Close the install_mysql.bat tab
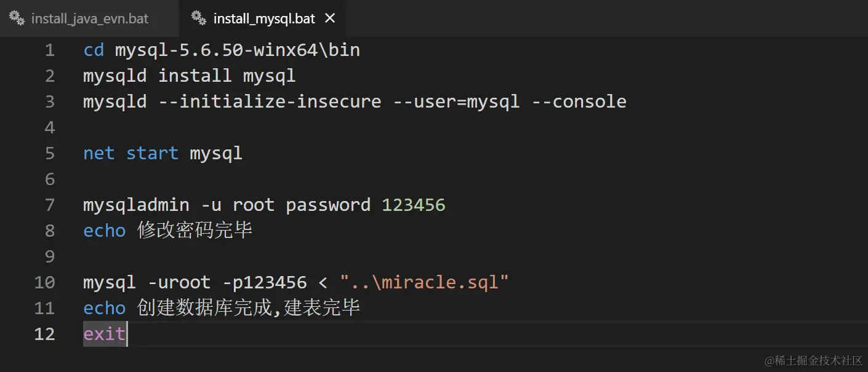 (x=330, y=18)
